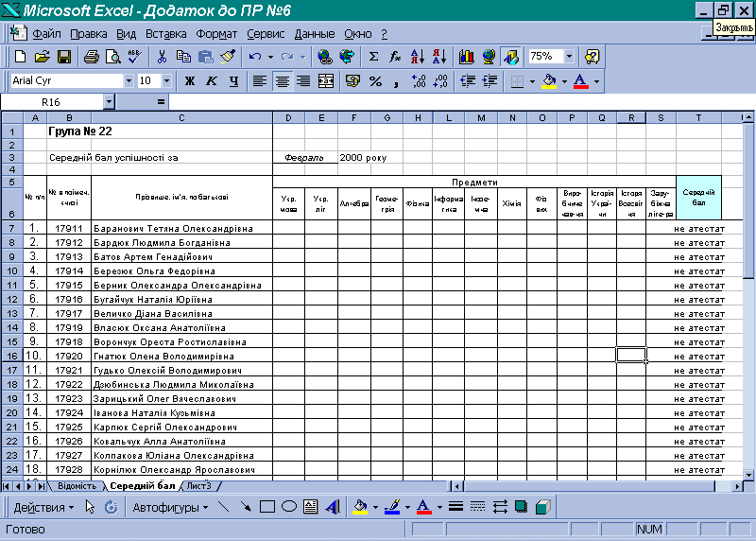The width and height of the screenshot is (756, 541).
Task: Click the Undo arrow icon
Action: (255, 57)
